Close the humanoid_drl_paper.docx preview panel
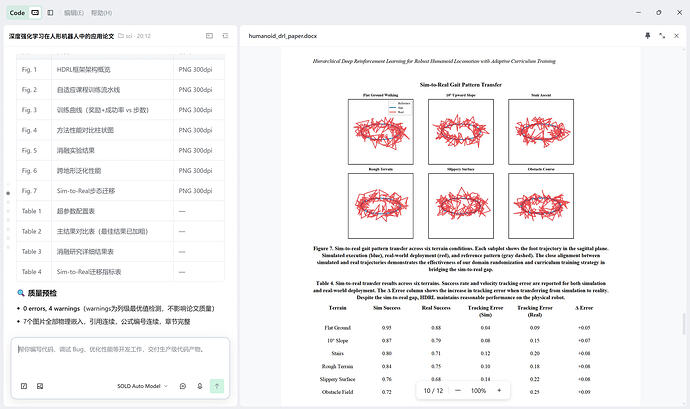 [x=676, y=36]
